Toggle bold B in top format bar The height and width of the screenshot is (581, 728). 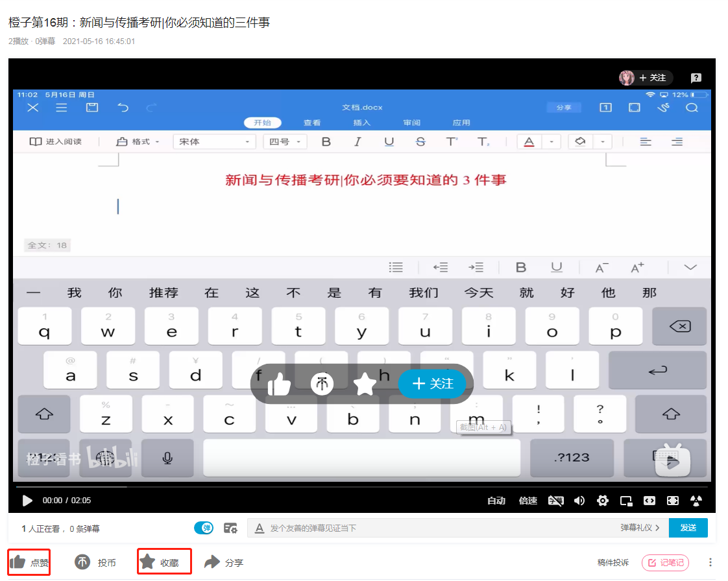tap(326, 141)
